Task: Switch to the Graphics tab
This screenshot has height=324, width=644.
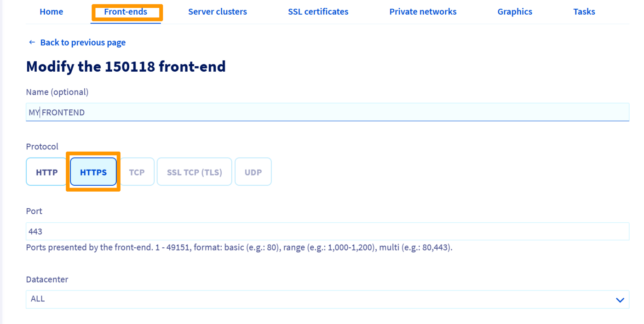Action: click(x=514, y=11)
